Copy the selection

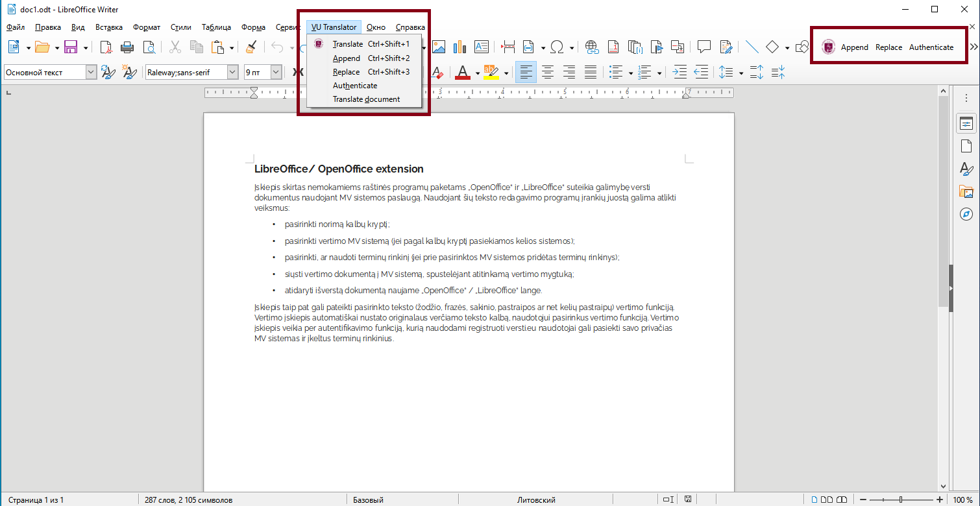tap(197, 47)
